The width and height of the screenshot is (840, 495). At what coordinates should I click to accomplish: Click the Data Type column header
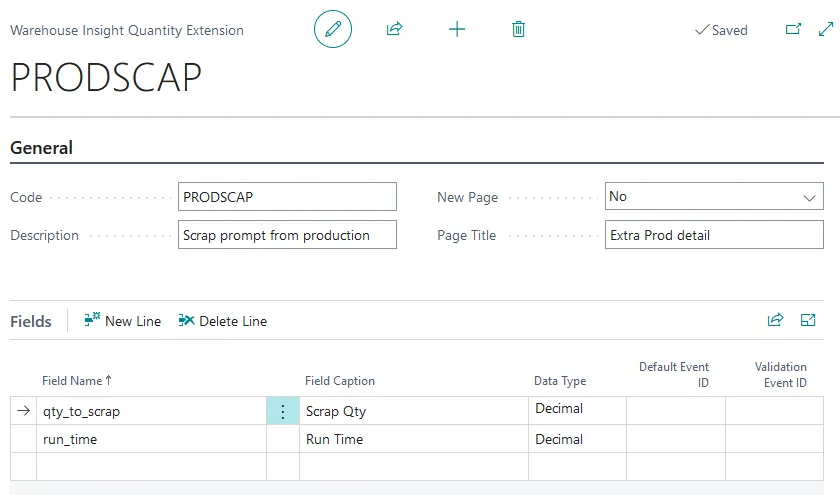tap(560, 381)
